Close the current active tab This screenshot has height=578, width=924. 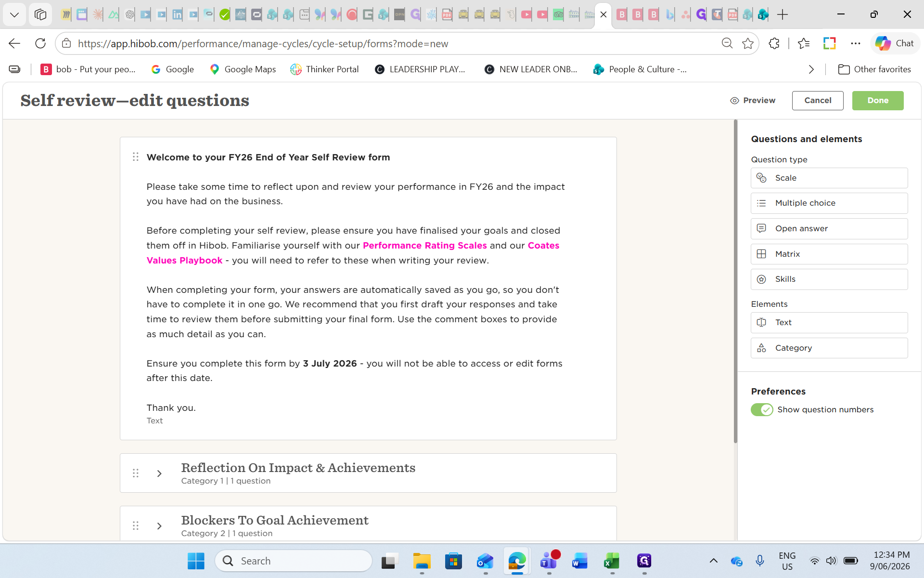(603, 14)
